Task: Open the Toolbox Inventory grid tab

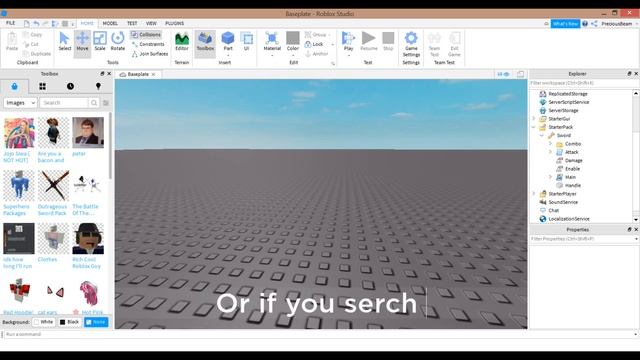Action: (x=42, y=86)
